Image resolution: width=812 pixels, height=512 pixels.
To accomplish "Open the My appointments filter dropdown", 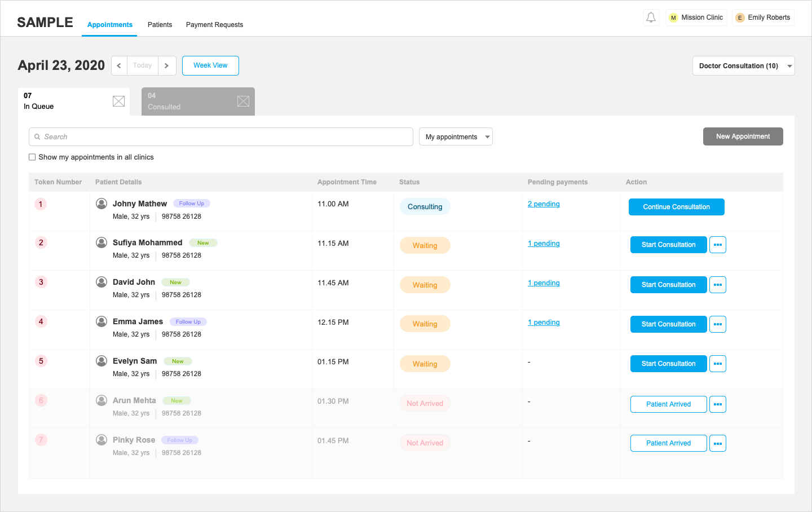I will click(x=456, y=137).
